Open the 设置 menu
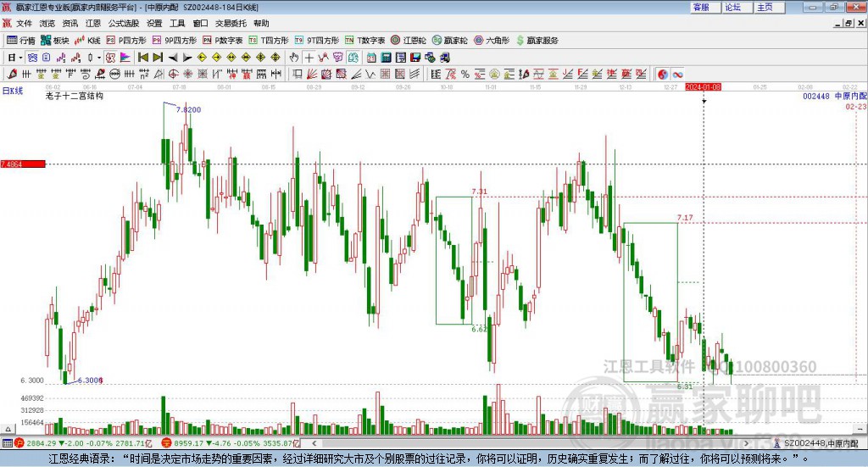The height and width of the screenshot is (467, 868). point(154,23)
